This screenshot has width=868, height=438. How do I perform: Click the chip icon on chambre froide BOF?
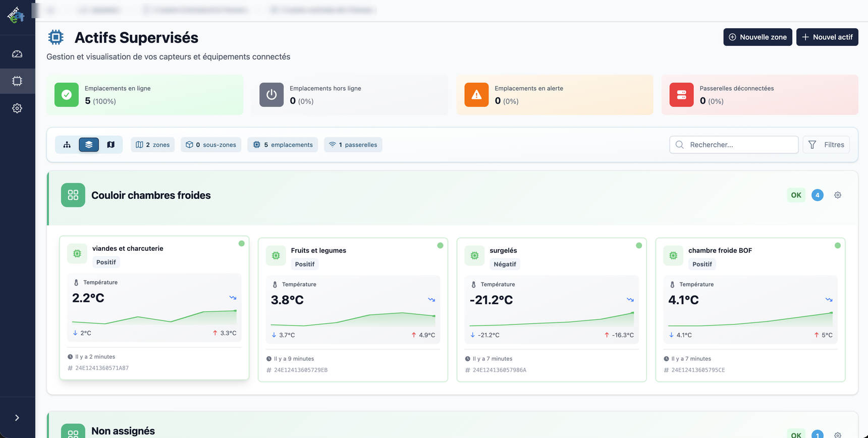point(673,256)
